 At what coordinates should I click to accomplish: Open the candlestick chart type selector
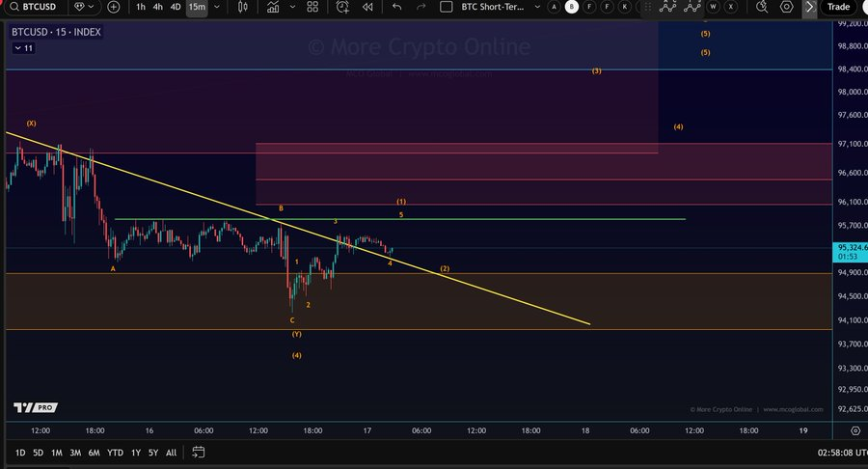242,7
